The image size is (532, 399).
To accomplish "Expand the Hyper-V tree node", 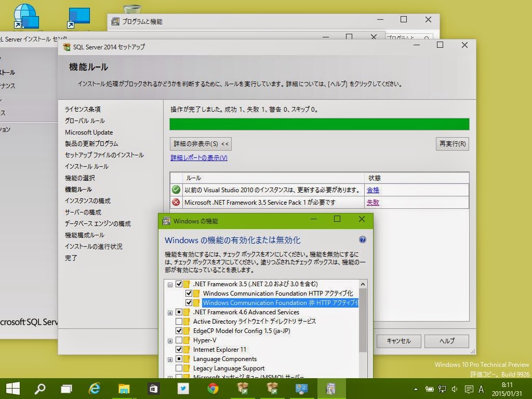I will (170, 341).
